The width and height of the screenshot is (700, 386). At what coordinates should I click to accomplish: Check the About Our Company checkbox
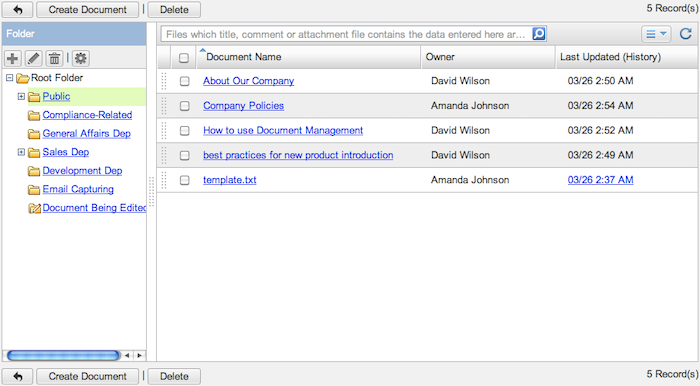pyautogui.click(x=184, y=81)
